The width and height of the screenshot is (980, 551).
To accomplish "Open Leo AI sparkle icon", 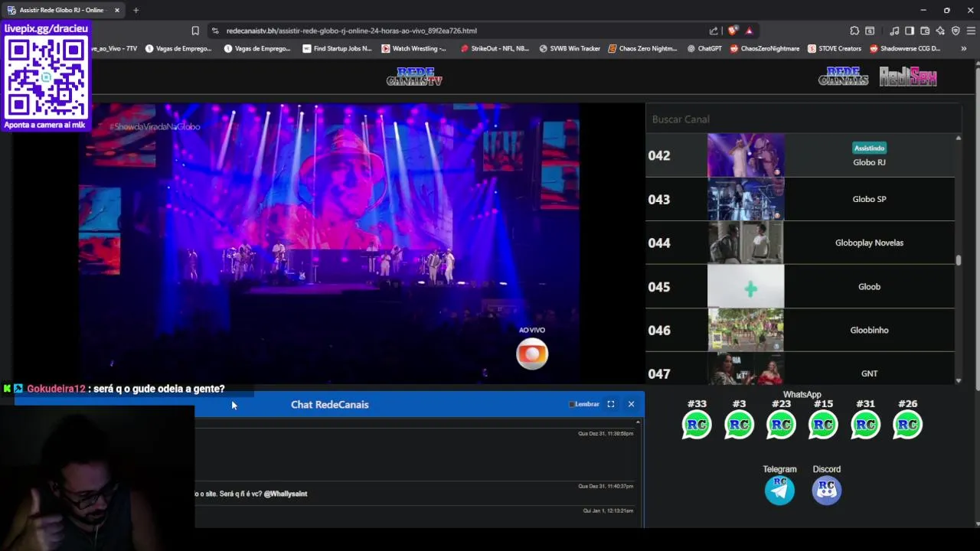I will [x=940, y=31].
